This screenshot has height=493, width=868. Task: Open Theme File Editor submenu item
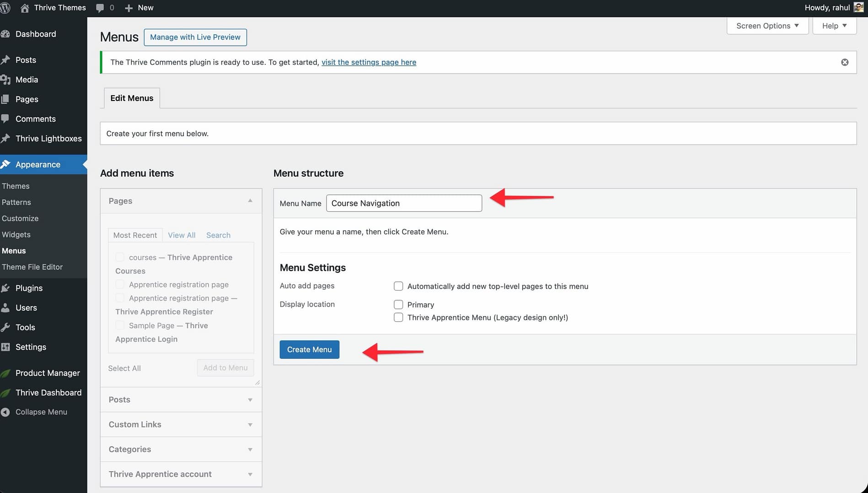[x=32, y=267]
